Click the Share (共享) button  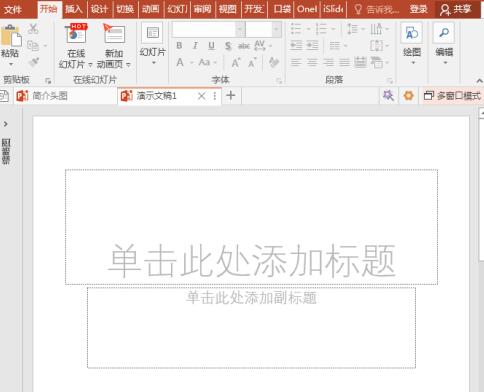click(455, 9)
